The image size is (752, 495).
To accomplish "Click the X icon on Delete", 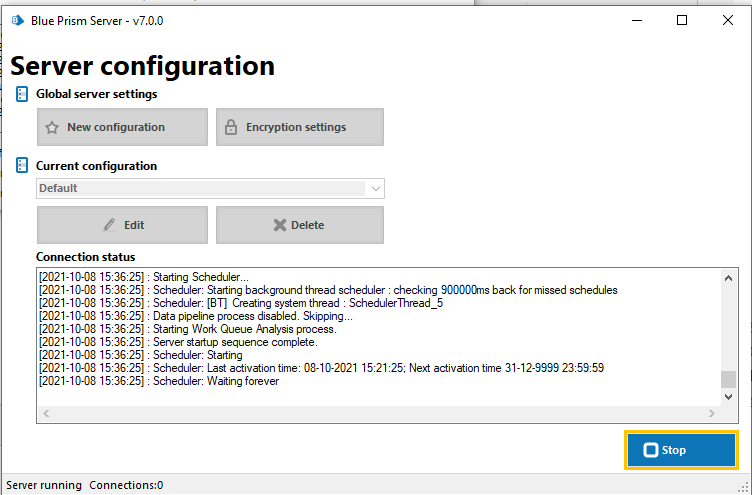I will click(280, 225).
